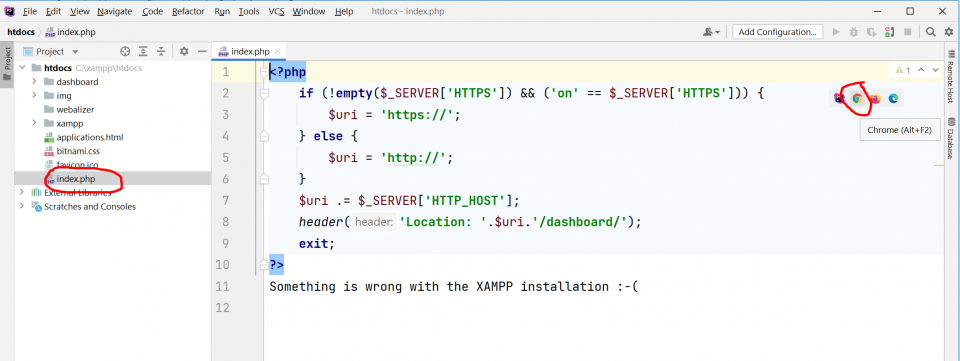Expand the img folder
The width and height of the screenshot is (960, 361).
click(x=35, y=95)
